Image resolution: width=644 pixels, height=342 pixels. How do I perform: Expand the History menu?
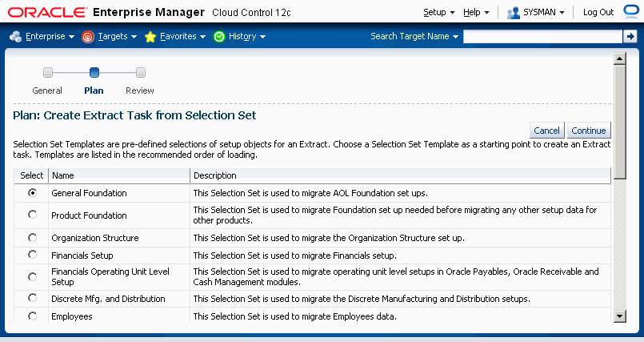247,37
